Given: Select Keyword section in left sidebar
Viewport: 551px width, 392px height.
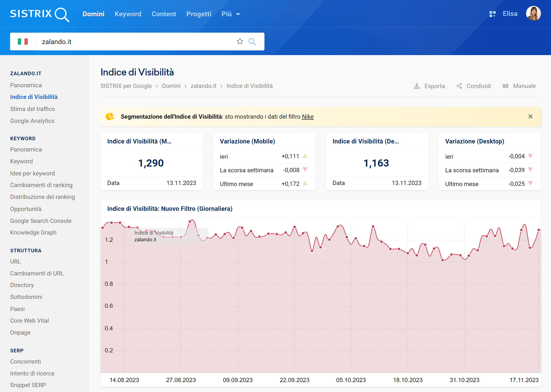Looking at the screenshot, I should tap(23, 138).
